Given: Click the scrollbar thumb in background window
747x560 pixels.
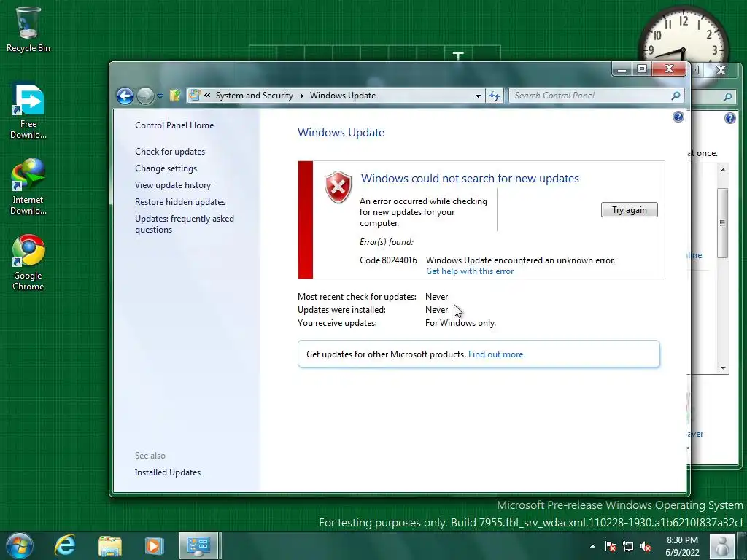Looking at the screenshot, I should (x=723, y=223).
